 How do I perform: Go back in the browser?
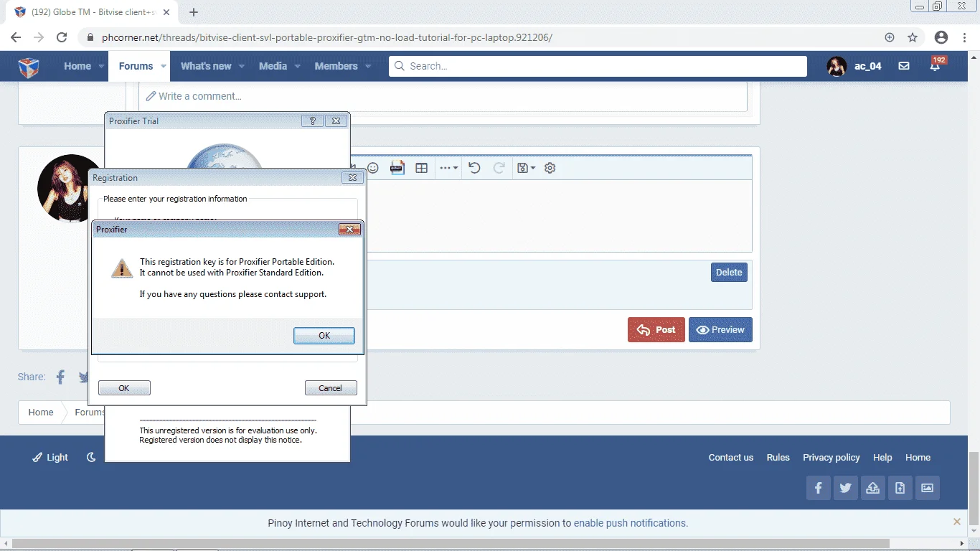16,37
